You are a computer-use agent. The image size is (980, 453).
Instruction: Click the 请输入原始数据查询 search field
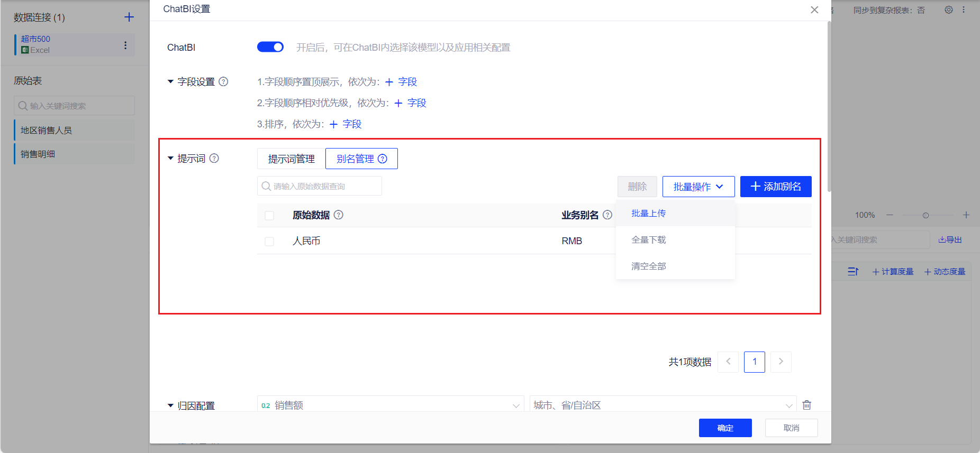point(320,187)
